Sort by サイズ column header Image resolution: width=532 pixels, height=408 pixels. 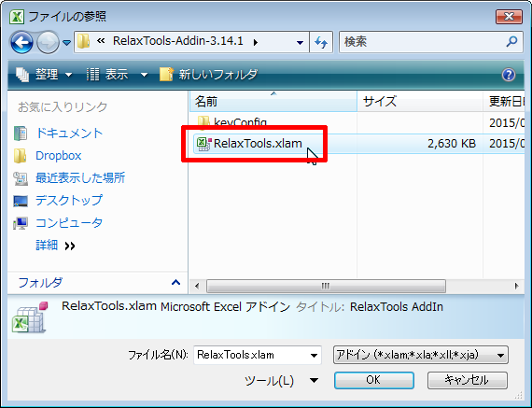tap(420, 102)
